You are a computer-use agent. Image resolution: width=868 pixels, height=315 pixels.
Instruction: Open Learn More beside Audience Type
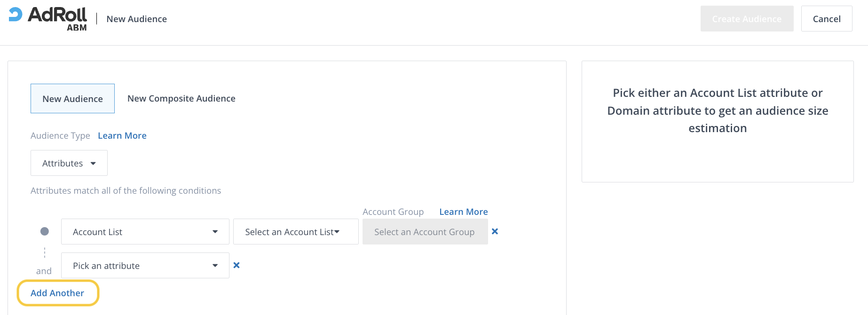click(x=122, y=136)
